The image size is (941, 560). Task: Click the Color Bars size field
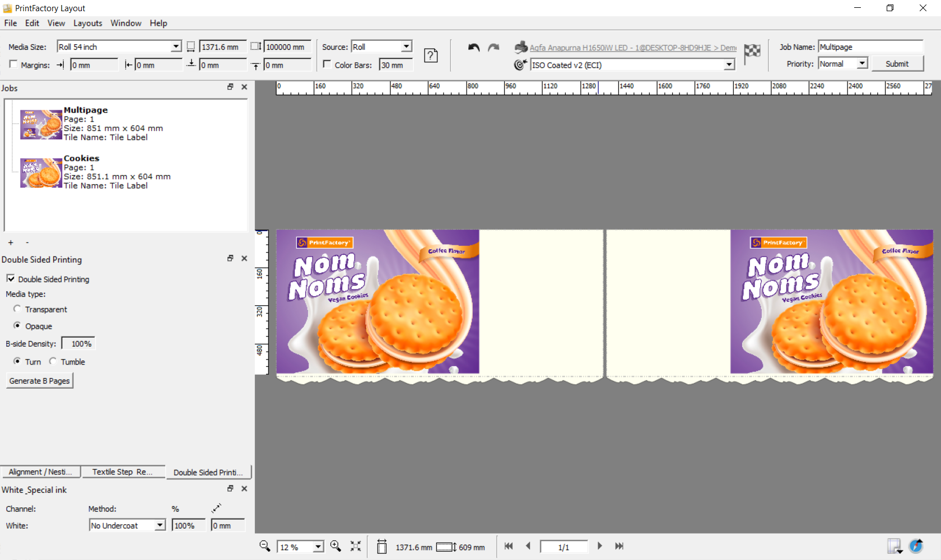[395, 65]
